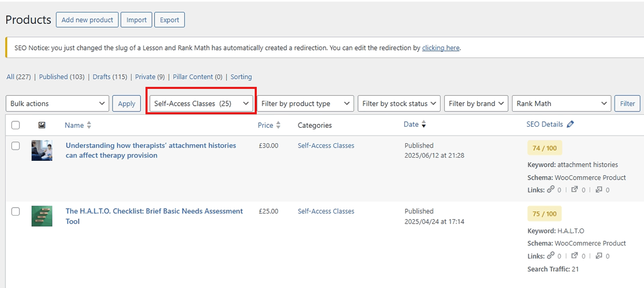Tick the select-all products checkbox
The height and width of the screenshot is (288, 644).
point(16,125)
